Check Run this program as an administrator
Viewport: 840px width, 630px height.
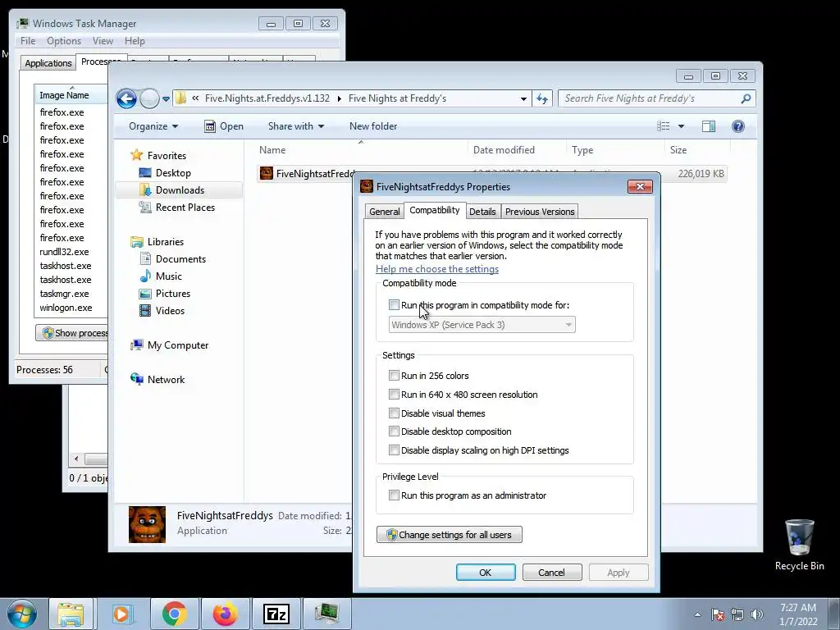(394, 495)
